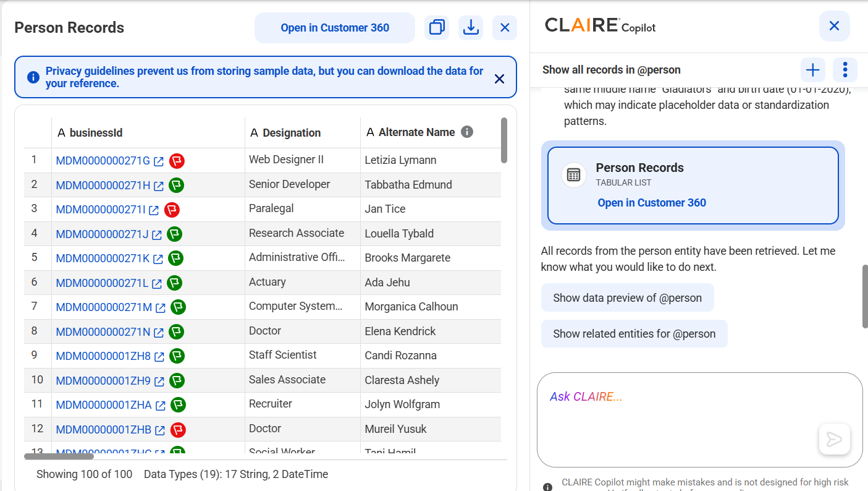Viewport: 868px width, 491px height.
Task: Open external link icon for MDM0000000271L
Action: coord(157,283)
